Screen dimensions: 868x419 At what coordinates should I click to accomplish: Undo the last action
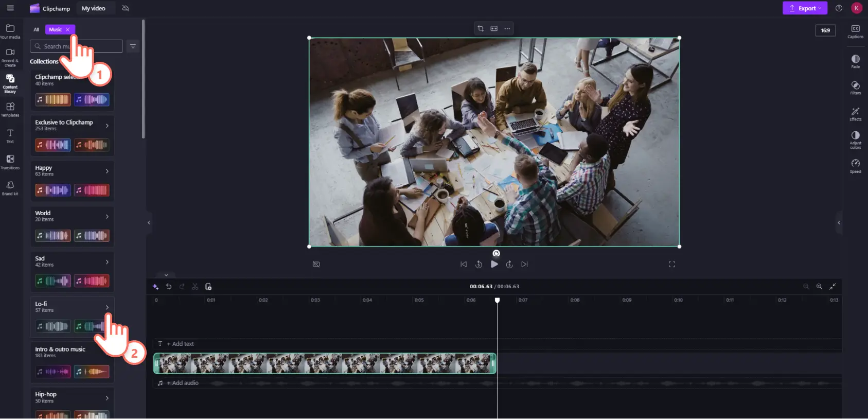click(169, 287)
